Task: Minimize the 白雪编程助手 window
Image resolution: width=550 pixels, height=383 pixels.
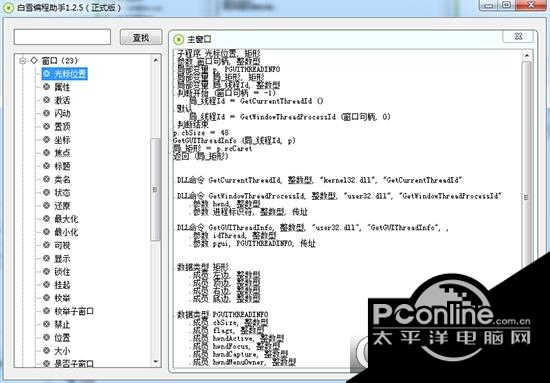Action: 489,5
